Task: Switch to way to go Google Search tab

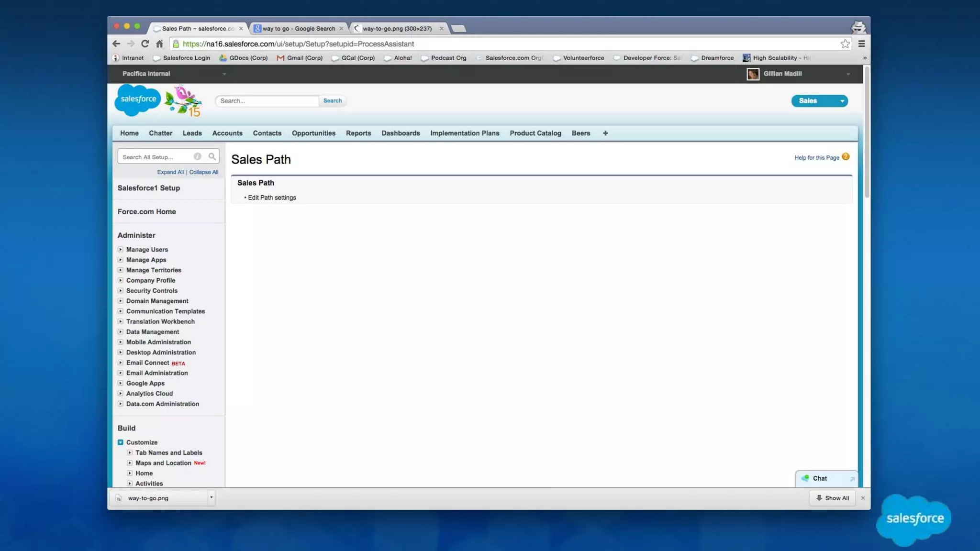Action: pyautogui.click(x=299, y=28)
